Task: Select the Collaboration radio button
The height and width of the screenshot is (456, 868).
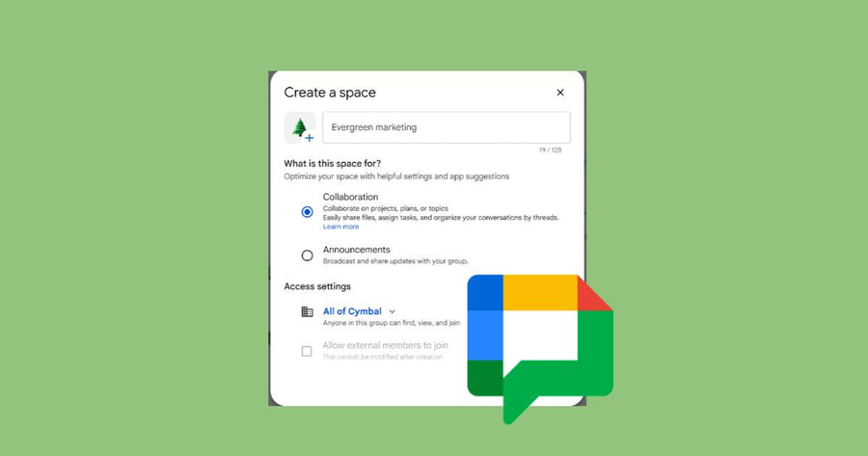Action: (308, 212)
